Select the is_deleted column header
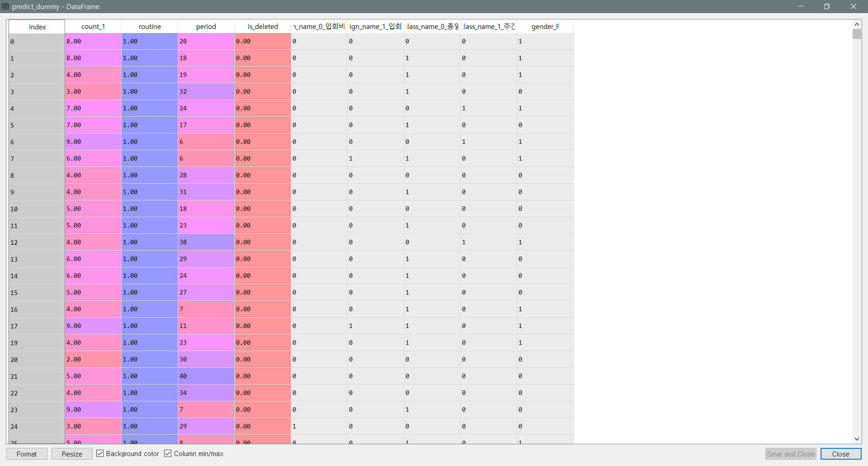Image resolution: width=868 pixels, height=466 pixels. (x=263, y=27)
